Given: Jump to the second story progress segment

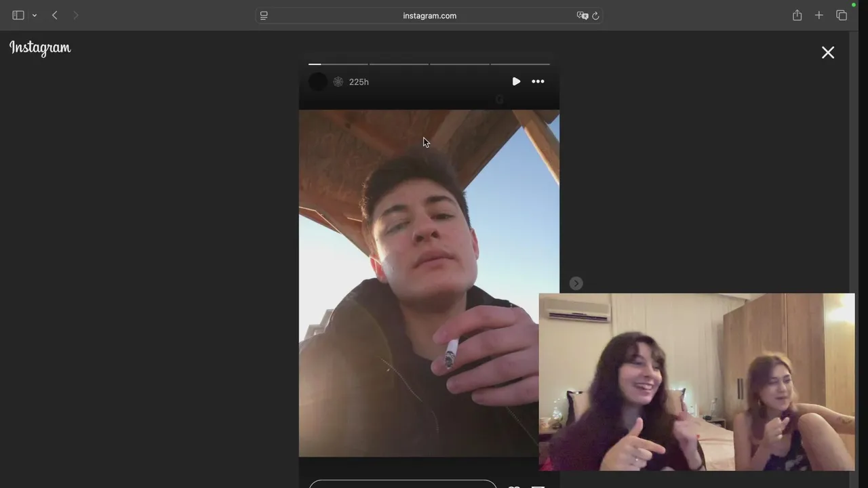Looking at the screenshot, I should pos(399,64).
